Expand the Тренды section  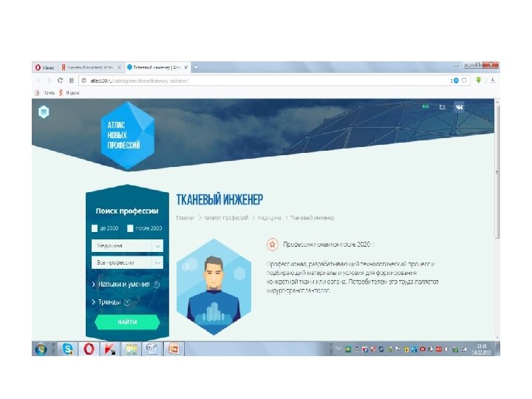click(x=106, y=302)
